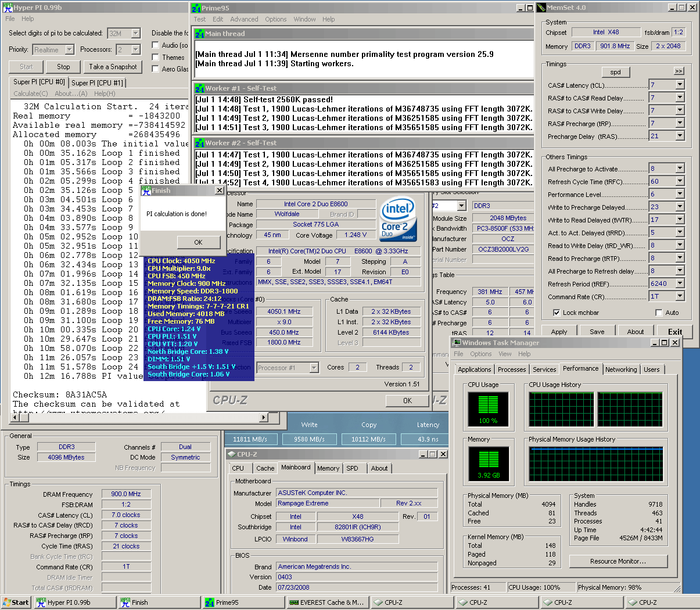This screenshot has width=700, height=610.
Task: Open the 32M digits dropdown in Hyper PI
Action: coord(135,33)
